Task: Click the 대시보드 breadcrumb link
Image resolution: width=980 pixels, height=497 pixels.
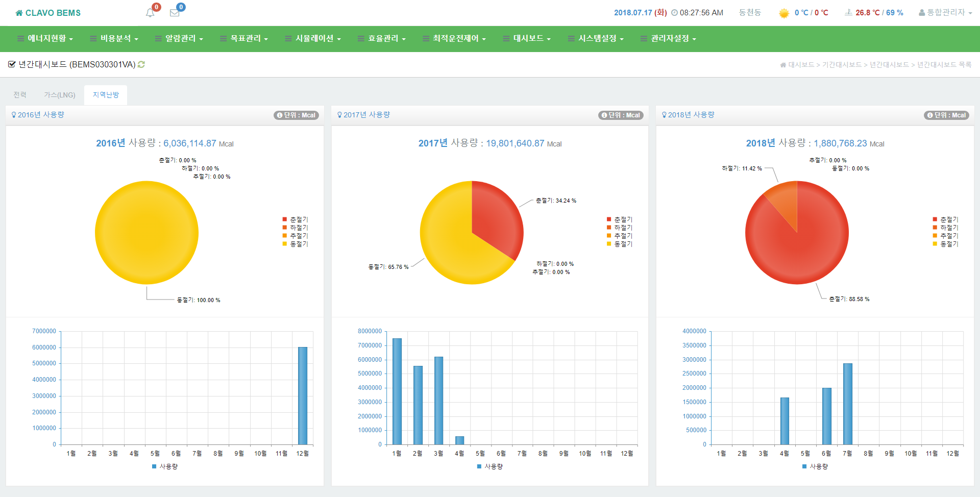Action: pyautogui.click(x=801, y=65)
